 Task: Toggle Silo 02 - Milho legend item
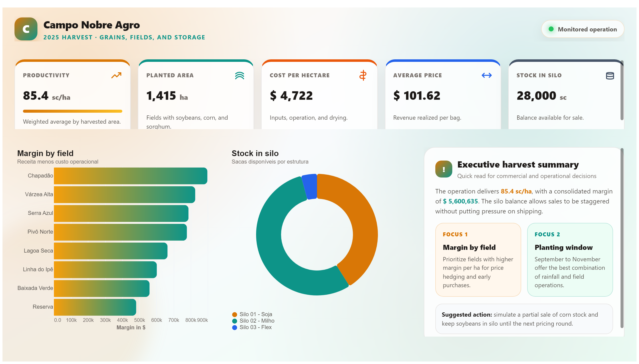click(x=253, y=321)
